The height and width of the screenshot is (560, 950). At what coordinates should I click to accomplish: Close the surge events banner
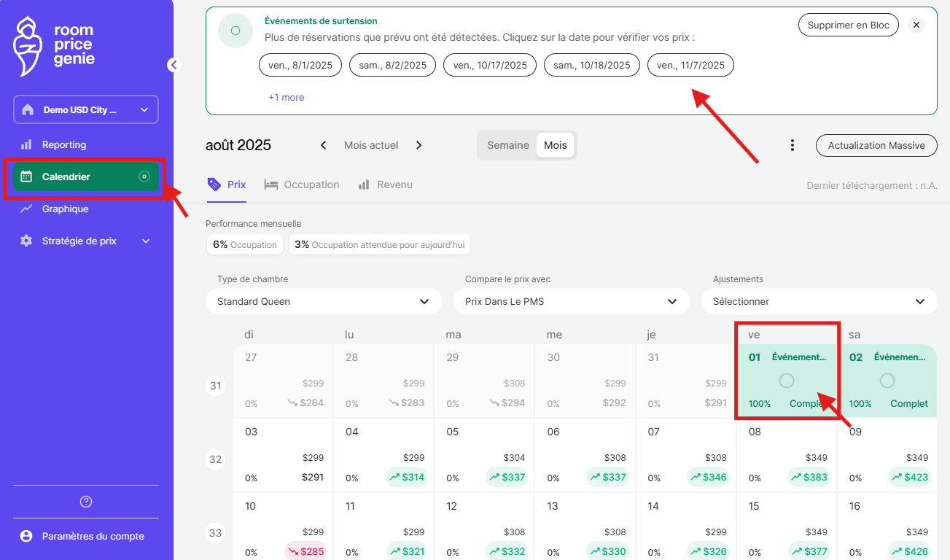pos(916,25)
